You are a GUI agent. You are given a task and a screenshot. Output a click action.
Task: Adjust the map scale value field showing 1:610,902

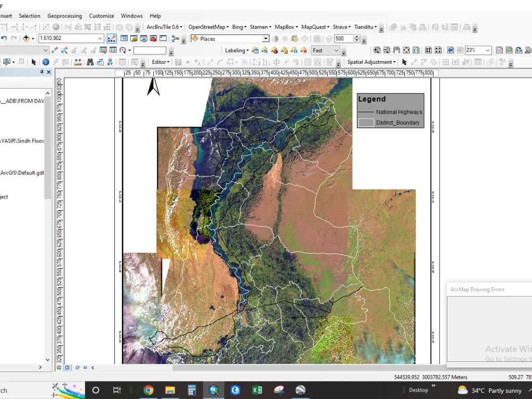coord(69,38)
